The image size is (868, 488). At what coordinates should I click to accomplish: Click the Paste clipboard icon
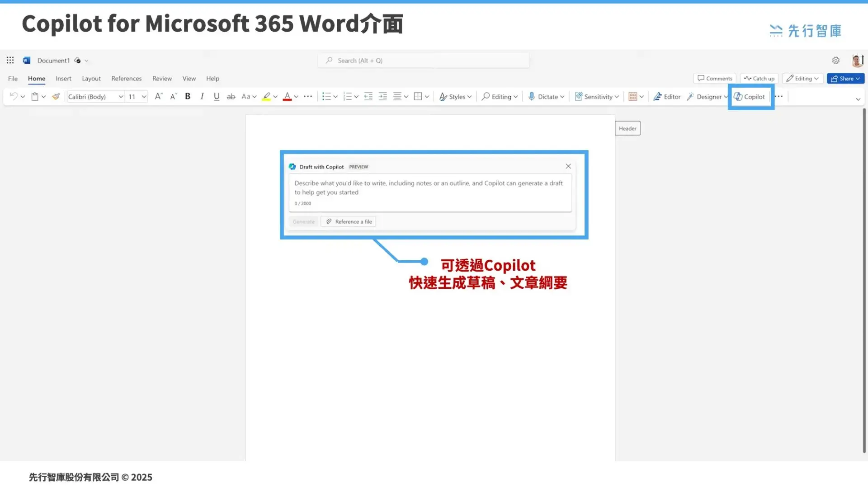35,96
